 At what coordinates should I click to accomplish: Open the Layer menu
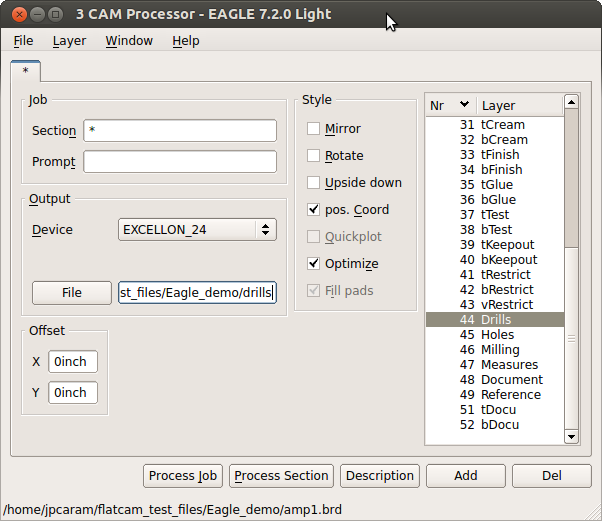pyautogui.click(x=69, y=41)
